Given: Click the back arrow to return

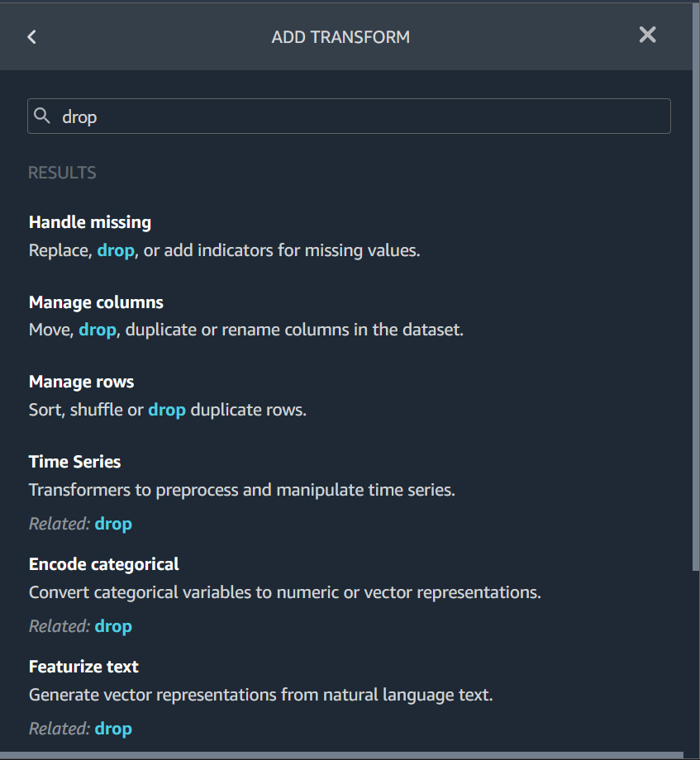Looking at the screenshot, I should (x=31, y=36).
